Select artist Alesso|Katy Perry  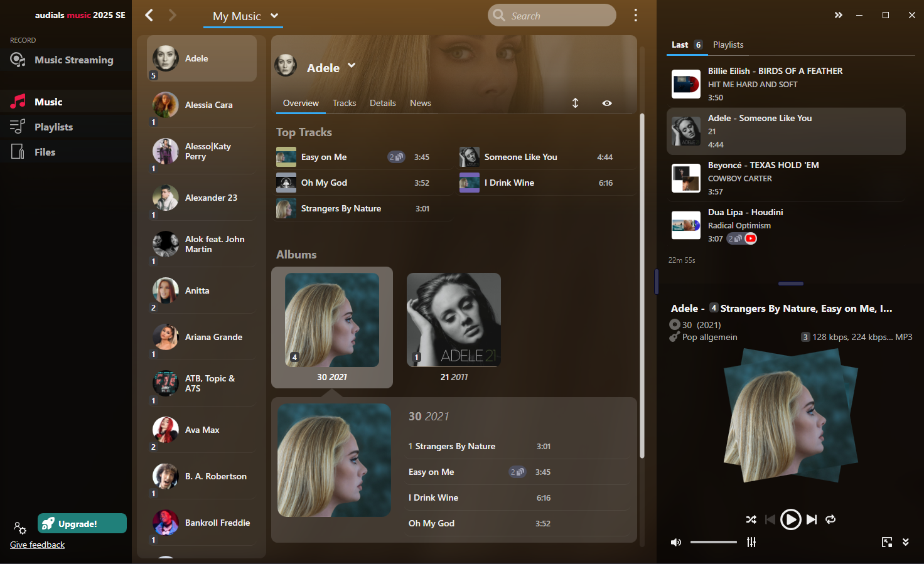(x=201, y=151)
